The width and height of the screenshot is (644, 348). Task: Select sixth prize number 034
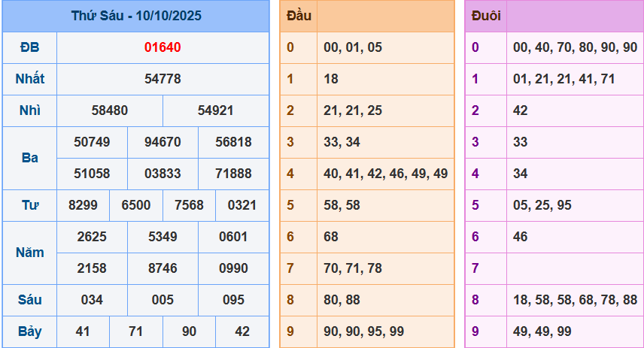pyautogui.click(x=92, y=300)
